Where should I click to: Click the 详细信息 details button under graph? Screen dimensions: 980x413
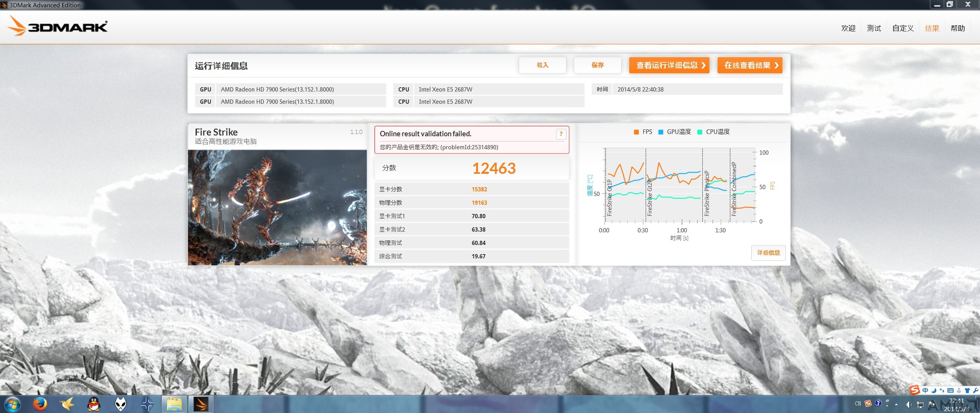pyautogui.click(x=768, y=253)
